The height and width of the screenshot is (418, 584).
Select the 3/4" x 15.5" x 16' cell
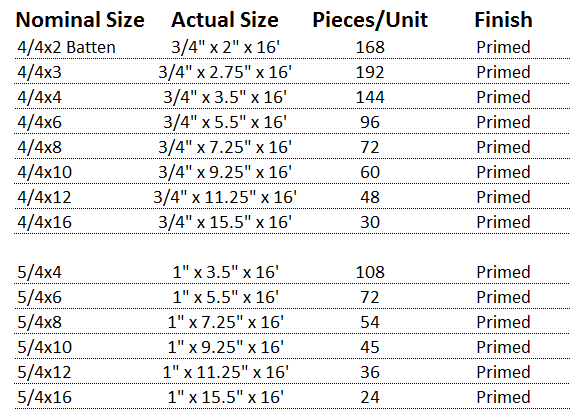point(225,222)
